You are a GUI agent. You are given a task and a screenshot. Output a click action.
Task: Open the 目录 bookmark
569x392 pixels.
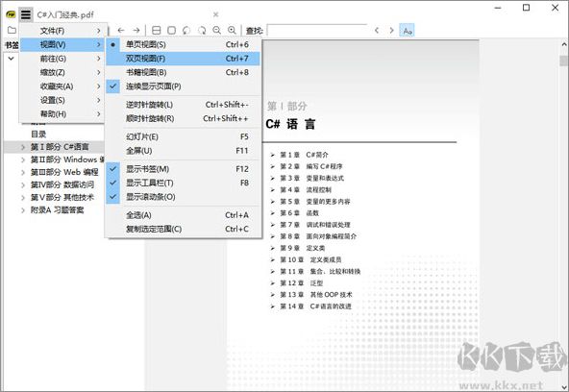tap(38, 135)
